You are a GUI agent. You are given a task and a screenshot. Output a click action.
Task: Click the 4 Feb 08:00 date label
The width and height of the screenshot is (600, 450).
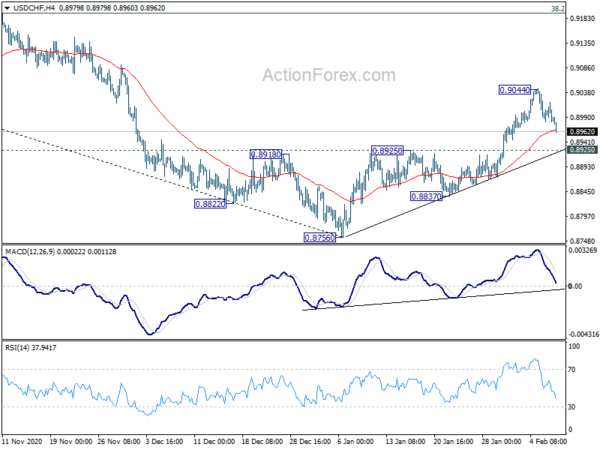tap(548, 441)
